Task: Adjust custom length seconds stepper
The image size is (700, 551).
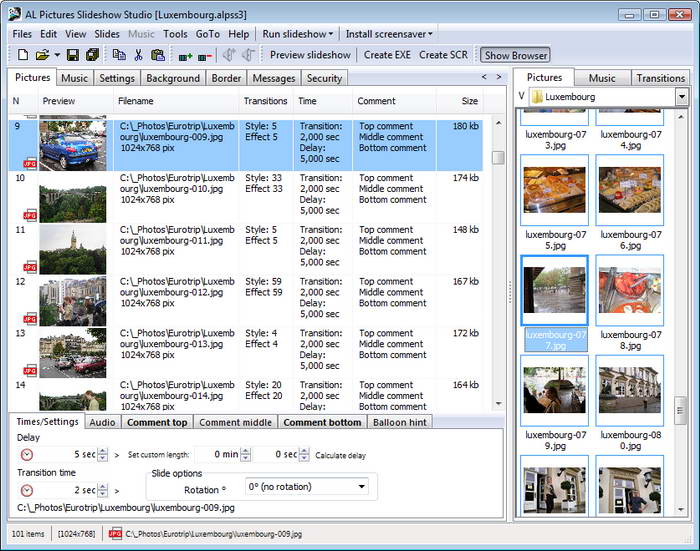Action: point(304,455)
